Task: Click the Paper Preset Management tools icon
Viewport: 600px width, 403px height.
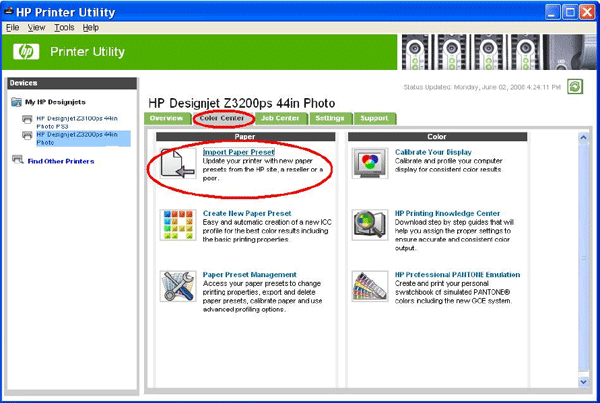Action: (178, 286)
